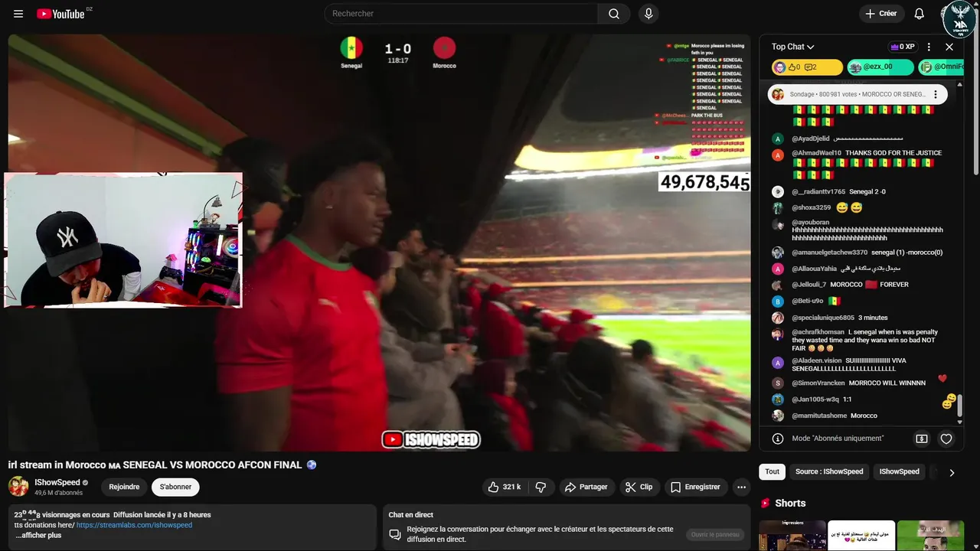Click the ISHOWSPEED subscribe watermark in the video
This screenshot has width=980, height=551.
(431, 439)
